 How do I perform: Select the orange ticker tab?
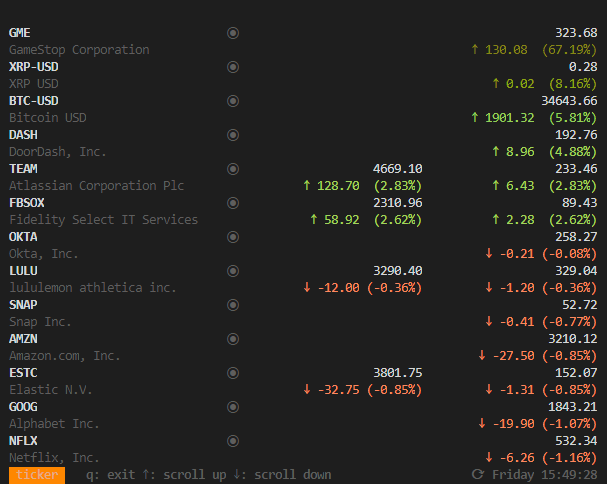[37, 475]
